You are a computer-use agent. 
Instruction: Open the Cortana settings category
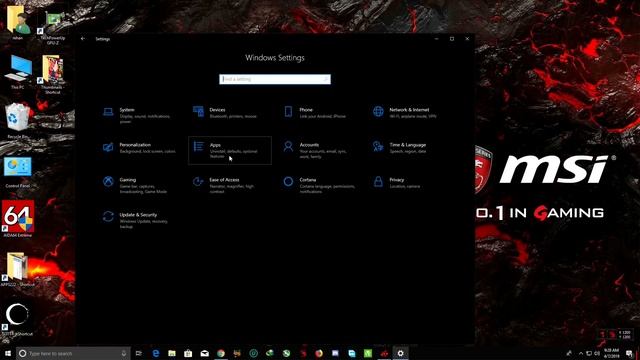click(x=319, y=185)
